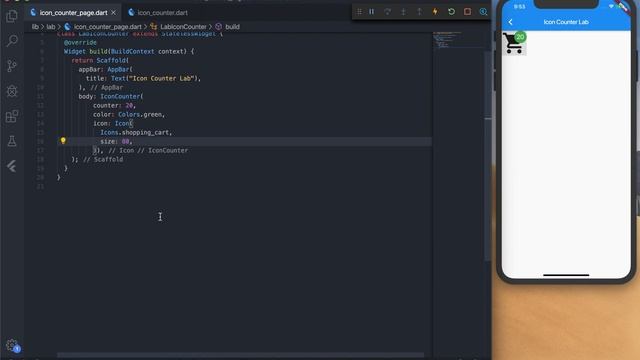The image size is (640, 360).
Task: Open the LabIconCounter breadcrumb
Action: 183,27
